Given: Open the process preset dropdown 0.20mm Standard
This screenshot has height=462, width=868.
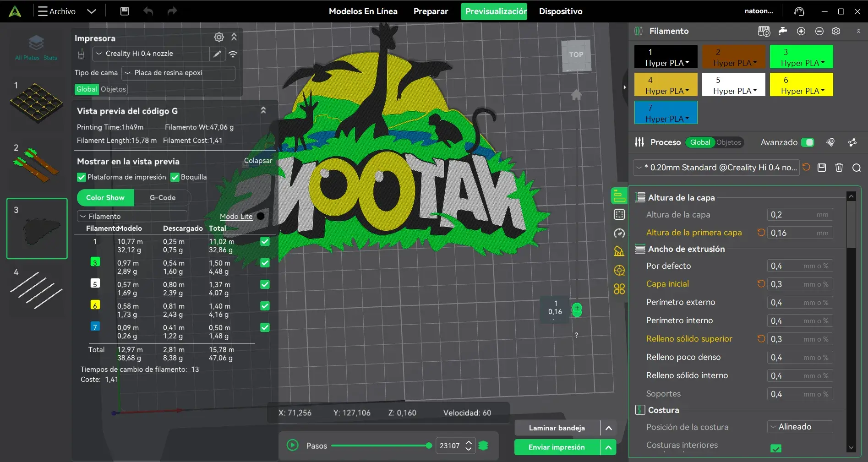Looking at the screenshot, I should coord(716,168).
